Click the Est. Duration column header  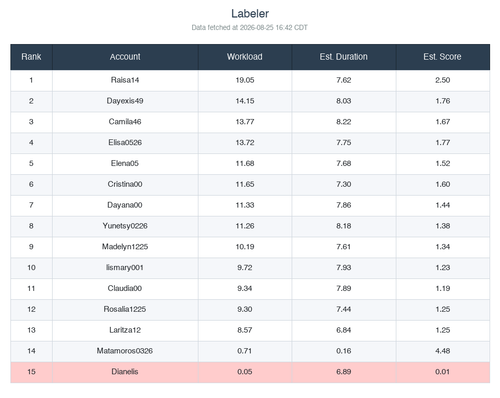(344, 57)
